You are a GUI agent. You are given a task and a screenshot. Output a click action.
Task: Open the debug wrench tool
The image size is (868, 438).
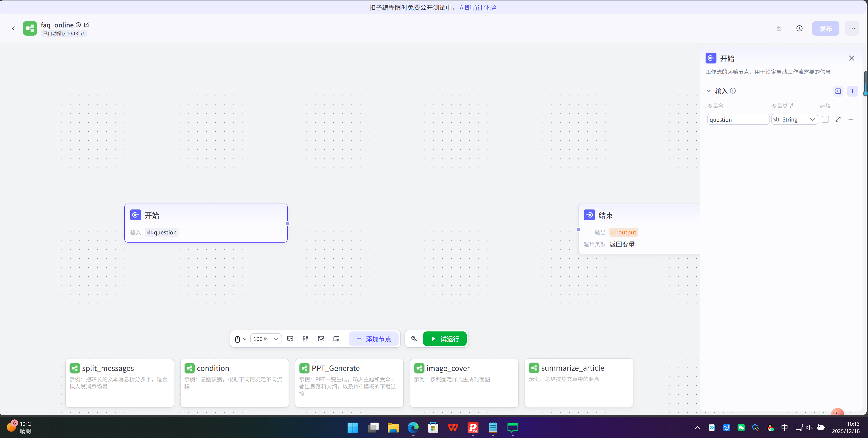[x=414, y=339]
